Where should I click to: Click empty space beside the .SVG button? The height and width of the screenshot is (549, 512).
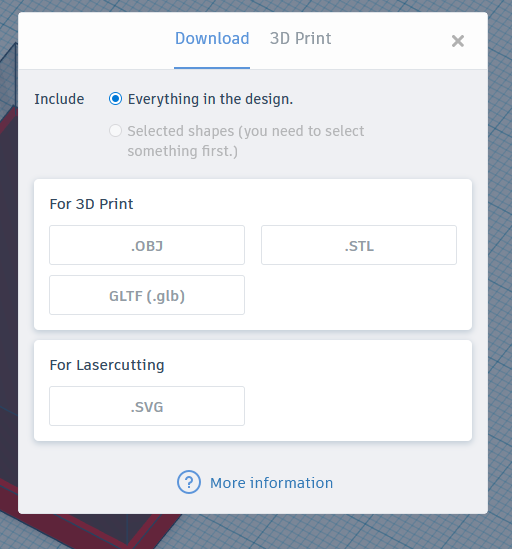pos(357,406)
